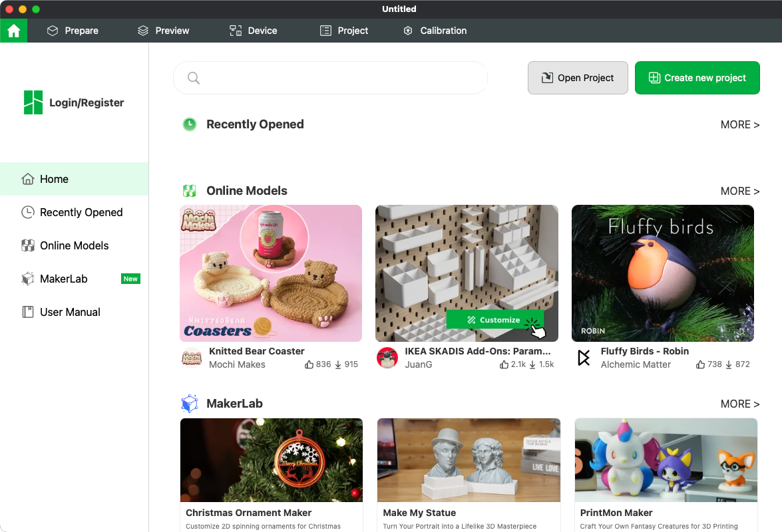Click the Alchemic Matter author logo
The image size is (782, 532).
(584, 358)
